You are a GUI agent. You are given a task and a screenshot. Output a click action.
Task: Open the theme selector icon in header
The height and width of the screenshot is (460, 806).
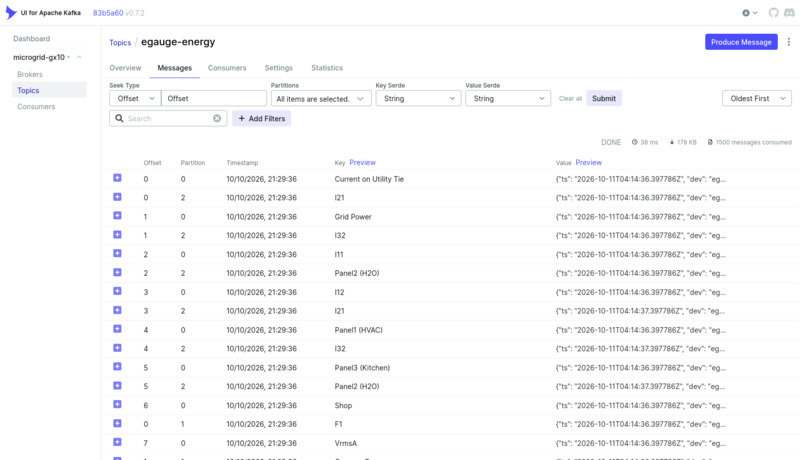pos(750,13)
